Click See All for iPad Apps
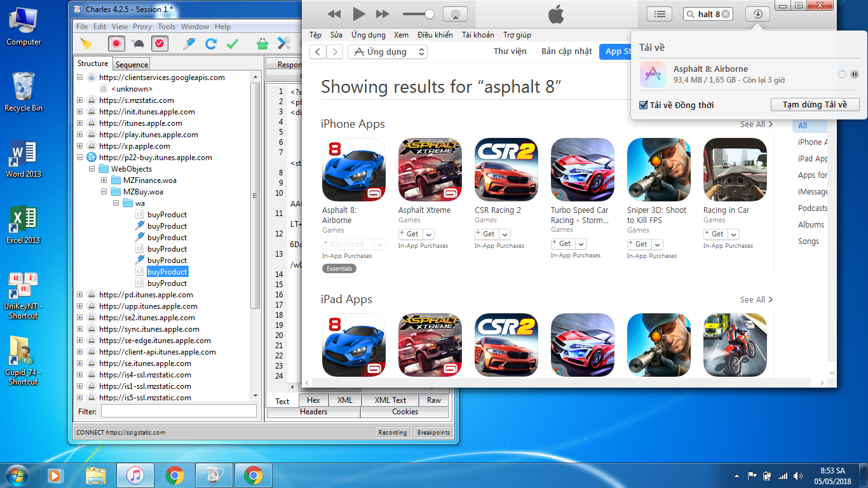The height and width of the screenshot is (488, 868). (756, 300)
